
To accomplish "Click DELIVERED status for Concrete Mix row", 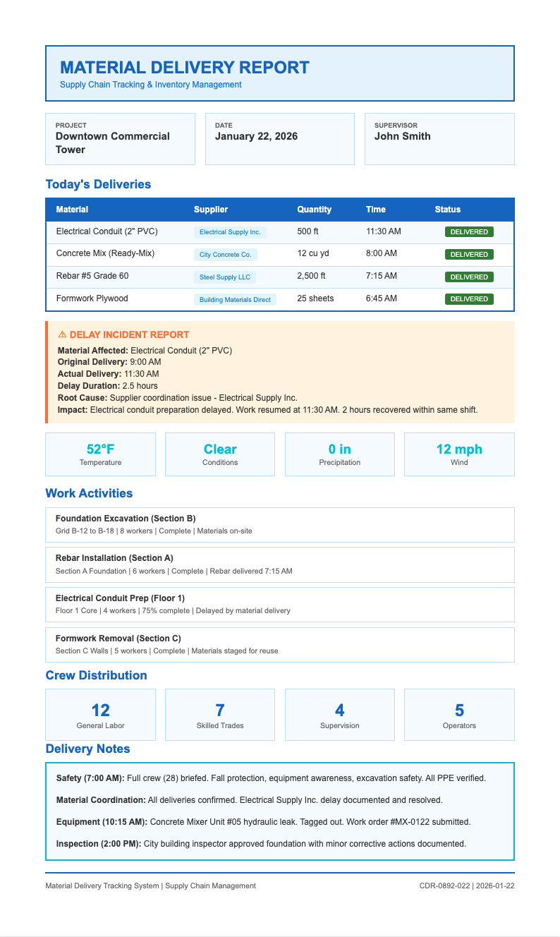I will [469, 254].
